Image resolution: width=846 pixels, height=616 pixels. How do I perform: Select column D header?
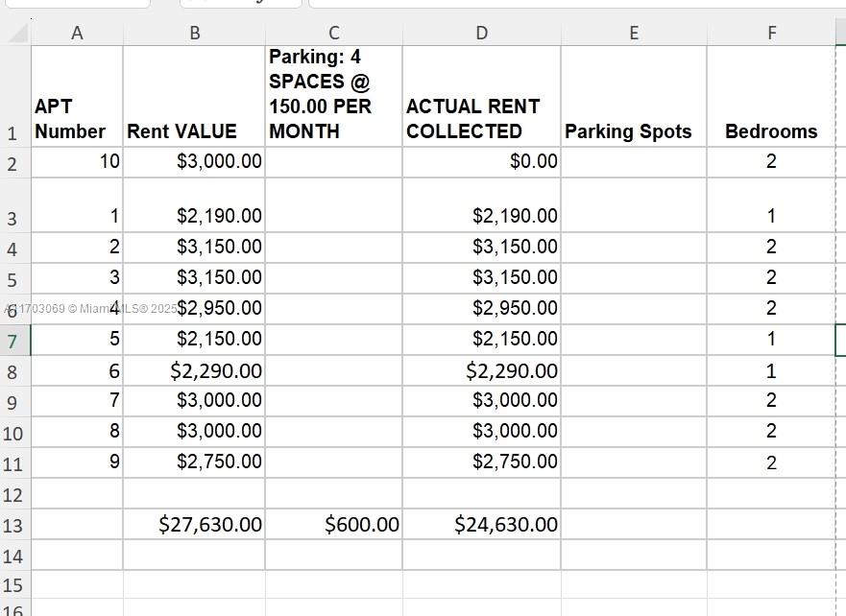[480, 32]
